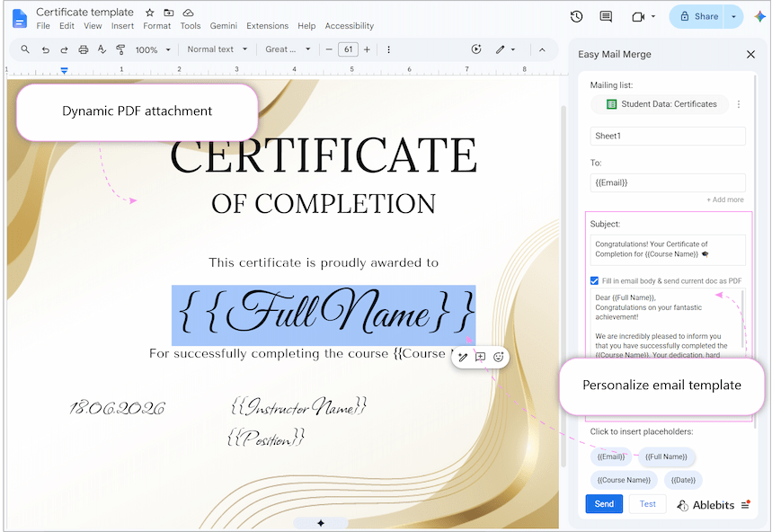Open mailing list options three dots

click(739, 104)
